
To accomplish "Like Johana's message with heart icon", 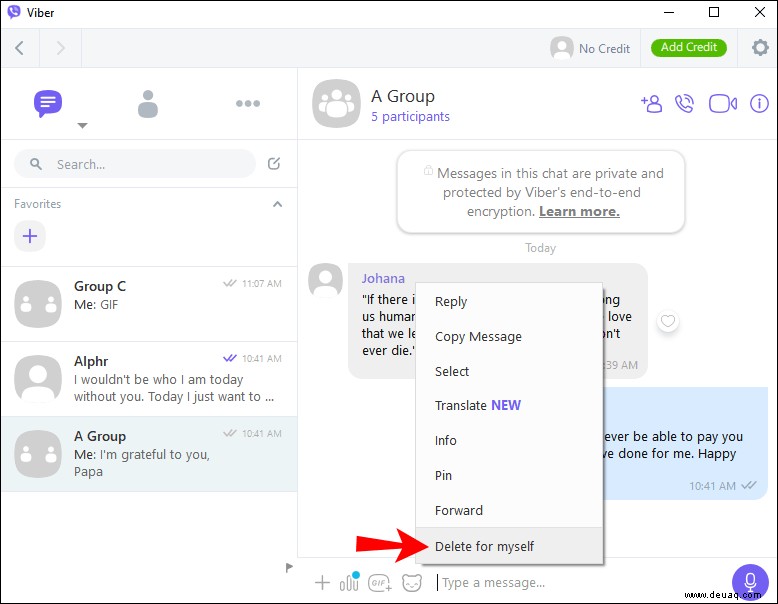I will 668,321.
